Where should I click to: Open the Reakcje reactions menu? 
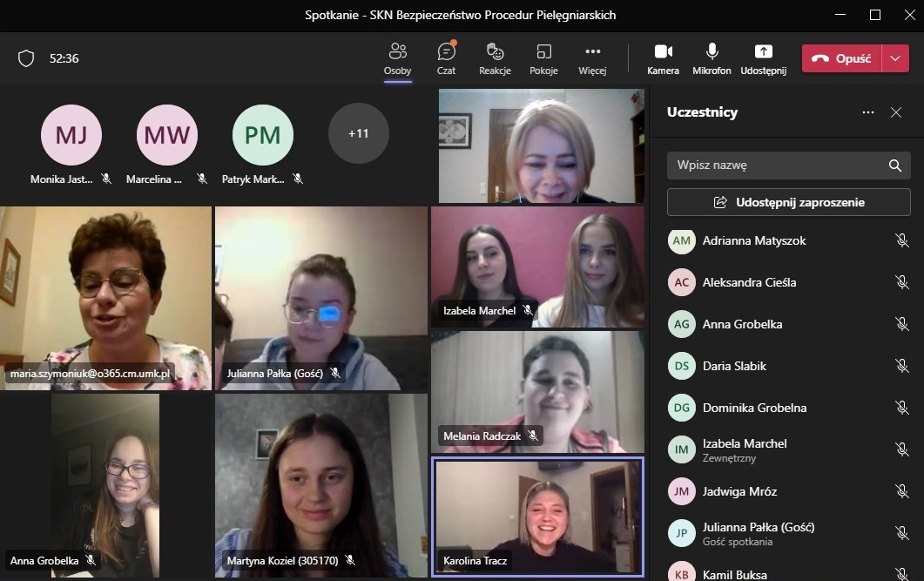(x=495, y=58)
